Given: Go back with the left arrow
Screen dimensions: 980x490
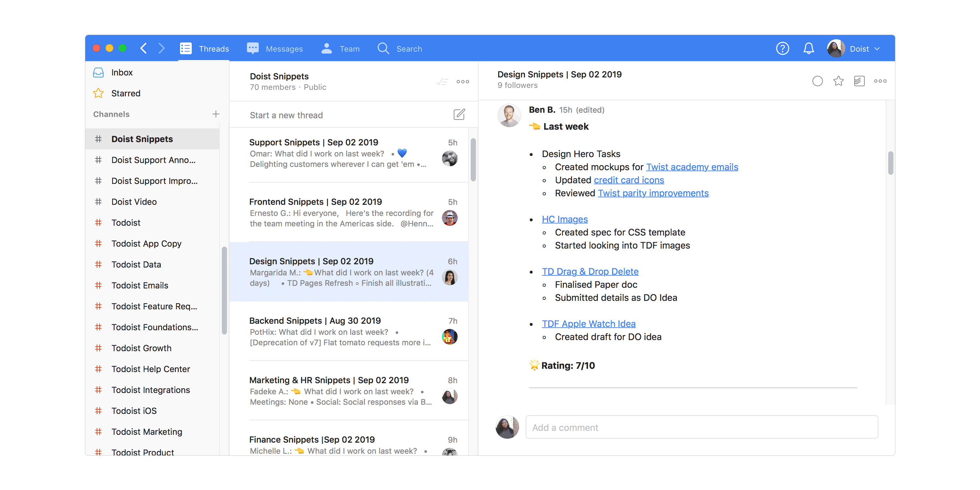Looking at the screenshot, I should 143,48.
